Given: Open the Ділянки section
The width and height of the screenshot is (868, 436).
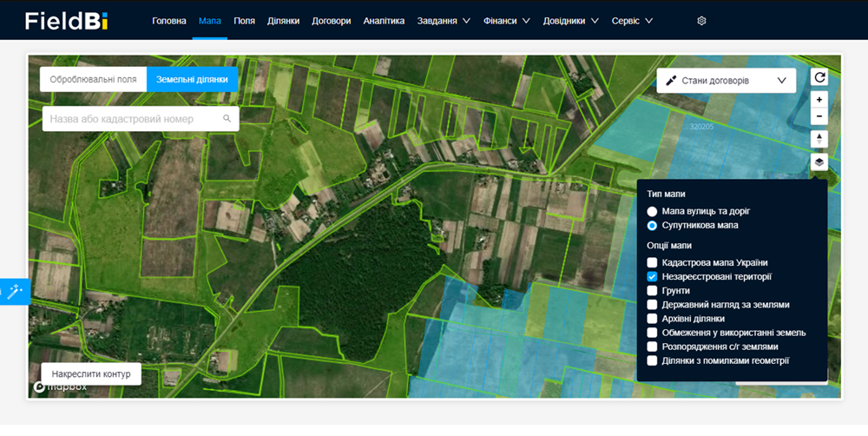Looking at the screenshot, I should point(284,21).
